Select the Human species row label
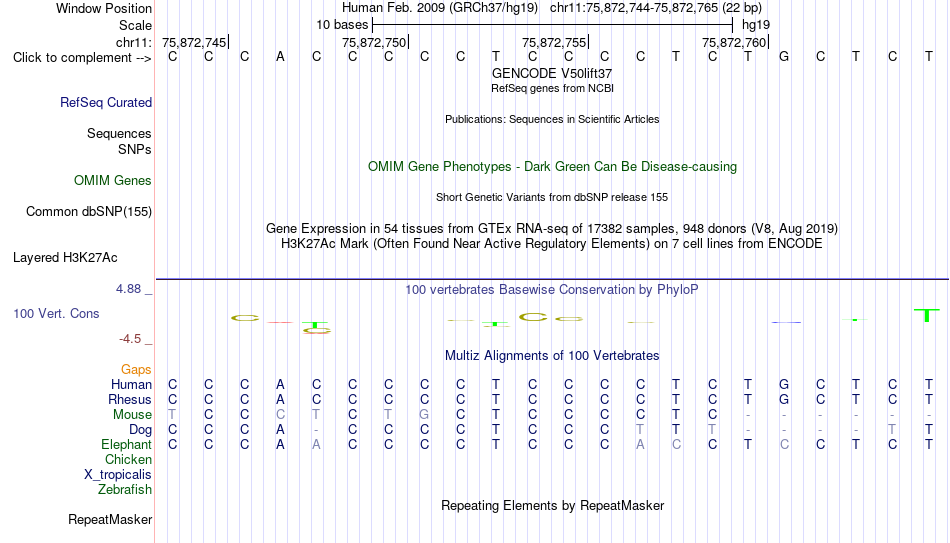The width and height of the screenshot is (950, 543). 131,385
